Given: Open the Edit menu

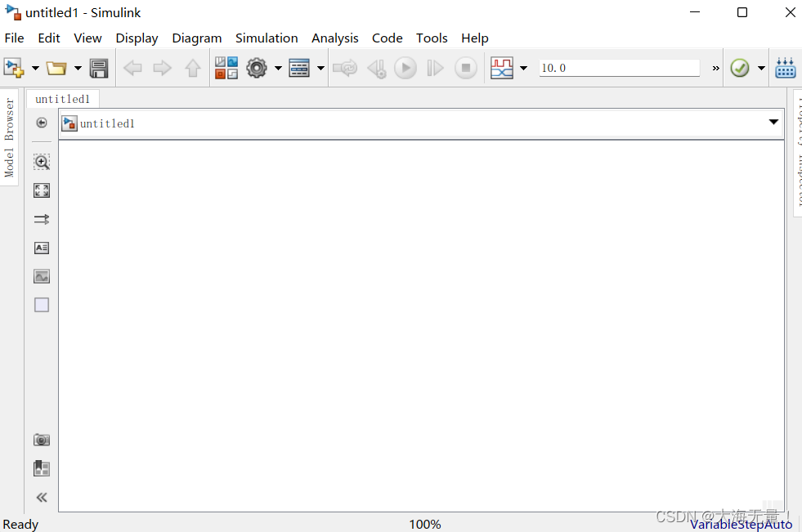Looking at the screenshot, I should click(49, 38).
